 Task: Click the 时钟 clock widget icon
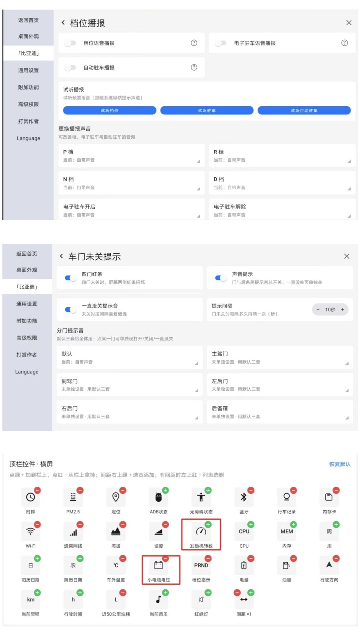[x=30, y=497]
